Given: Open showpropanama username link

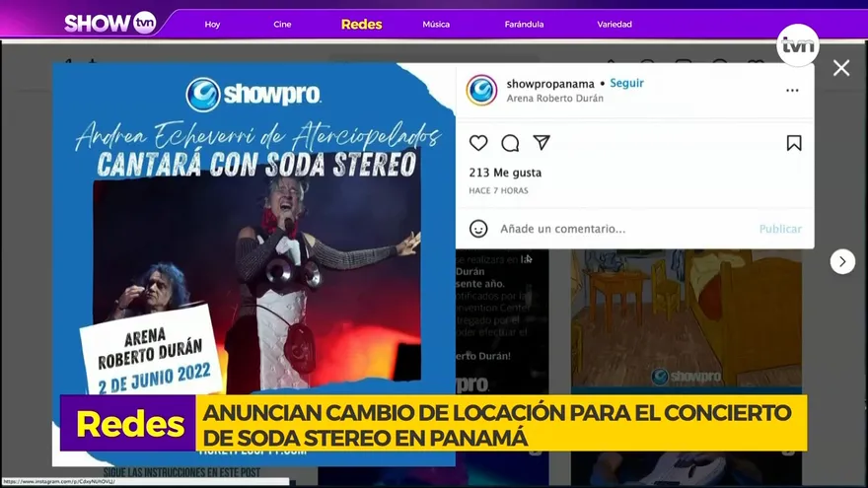Looking at the screenshot, I should pyautogui.click(x=550, y=84).
